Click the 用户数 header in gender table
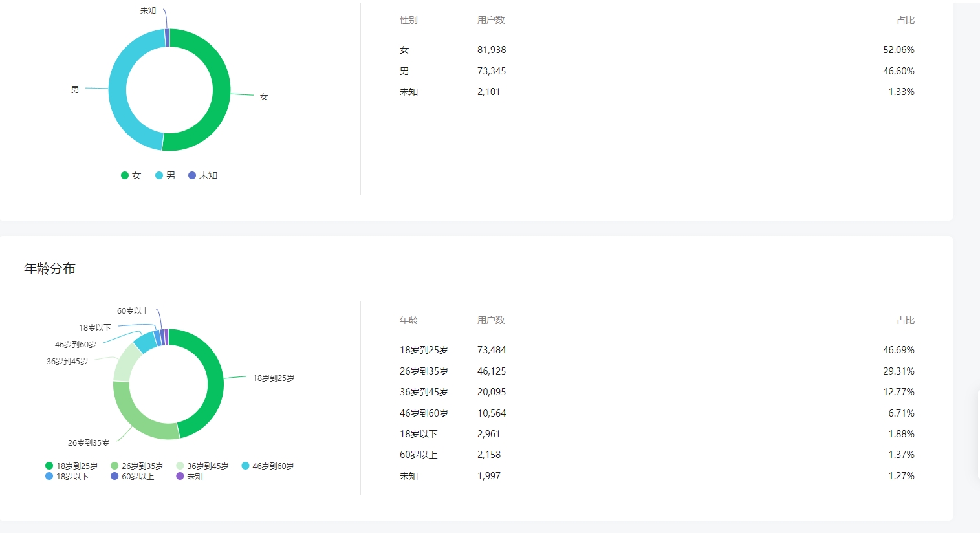Screen dimensions: 980x533 coord(491,20)
